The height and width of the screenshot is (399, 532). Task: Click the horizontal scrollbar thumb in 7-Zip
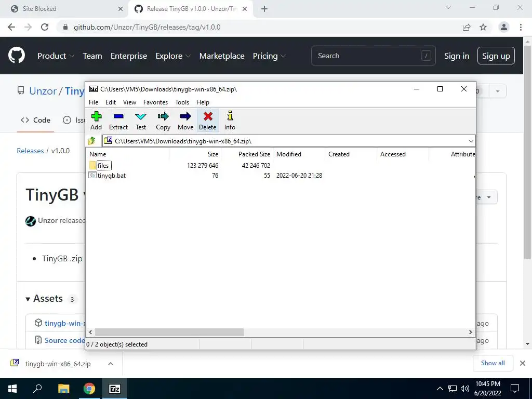pyautogui.click(x=169, y=332)
